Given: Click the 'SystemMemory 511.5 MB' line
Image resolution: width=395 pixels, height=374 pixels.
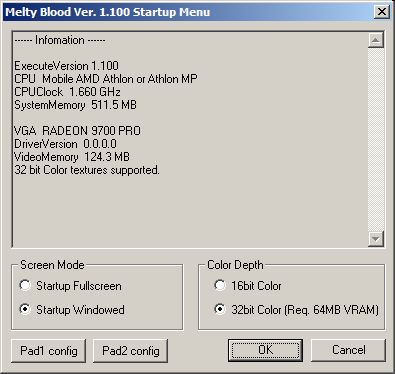Looking at the screenshot, I should [75, 105].
